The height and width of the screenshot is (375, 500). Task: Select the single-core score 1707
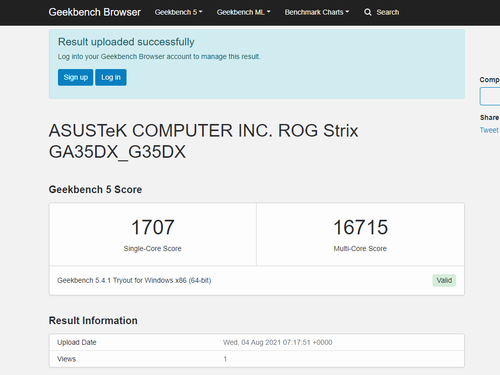click(x=153, y=227)
